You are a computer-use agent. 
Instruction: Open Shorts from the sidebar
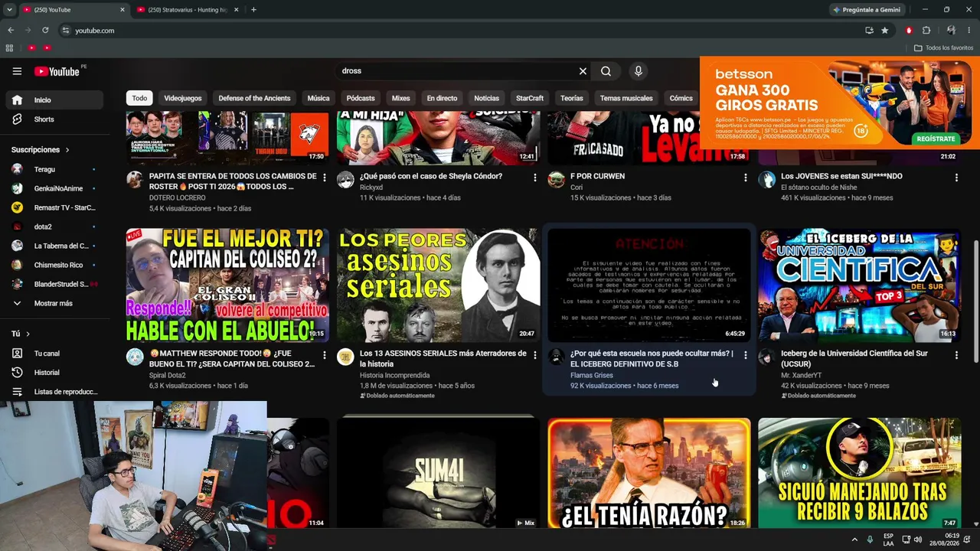pos(54,119)
